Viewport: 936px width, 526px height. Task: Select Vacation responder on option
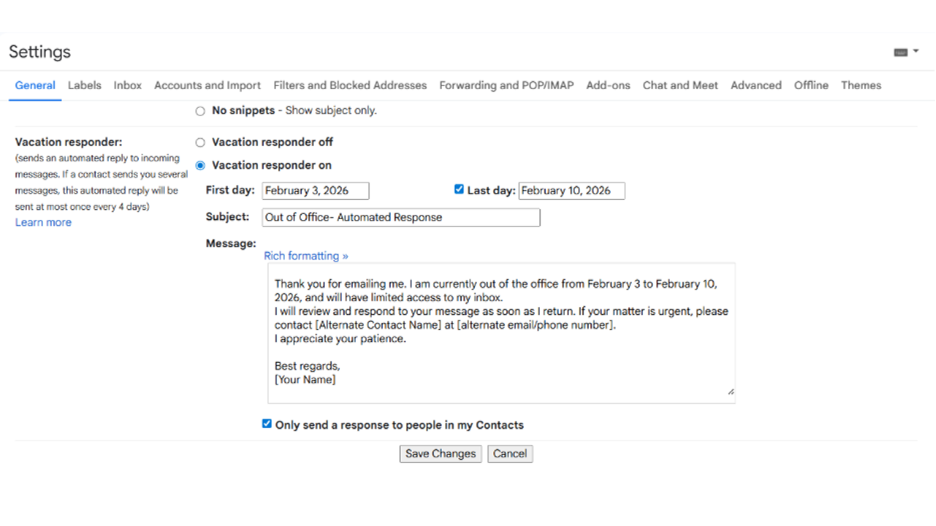[x=200, y=166]
